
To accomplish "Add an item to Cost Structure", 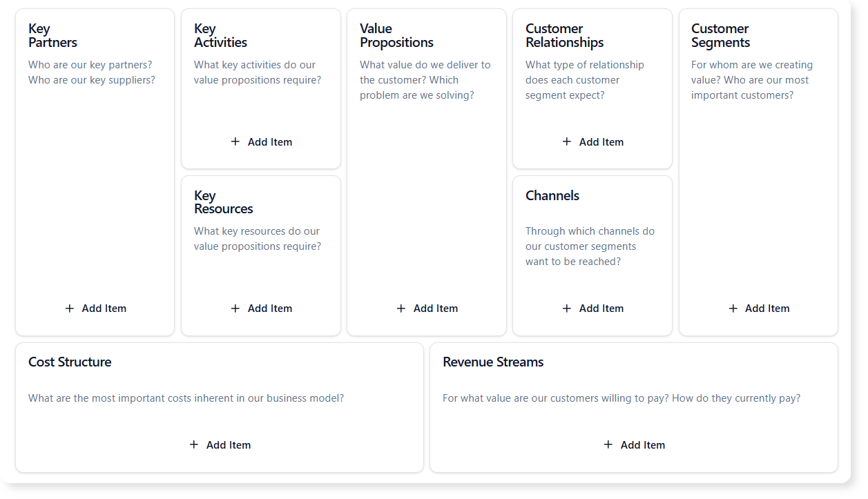I will (219, 444).
